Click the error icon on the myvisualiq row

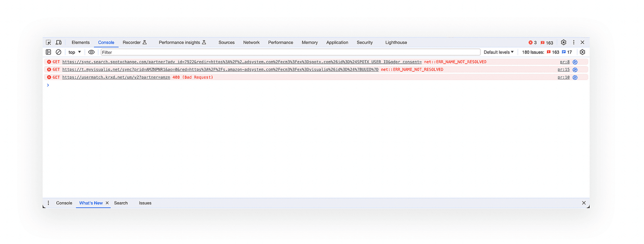click(49, 70)
